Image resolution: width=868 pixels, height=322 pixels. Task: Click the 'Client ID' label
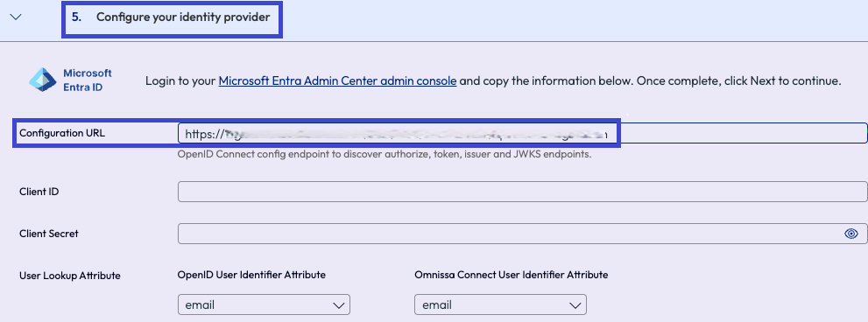coord(39,192)
